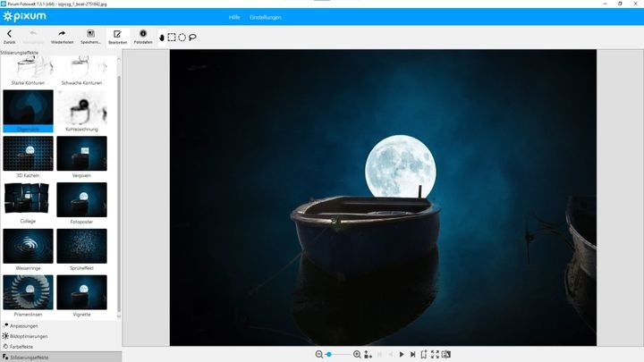The width and height of the screenshot is (644, 362).
Task: Apply the Schwache Konturen effect
Action: click(x=81, y=71)
